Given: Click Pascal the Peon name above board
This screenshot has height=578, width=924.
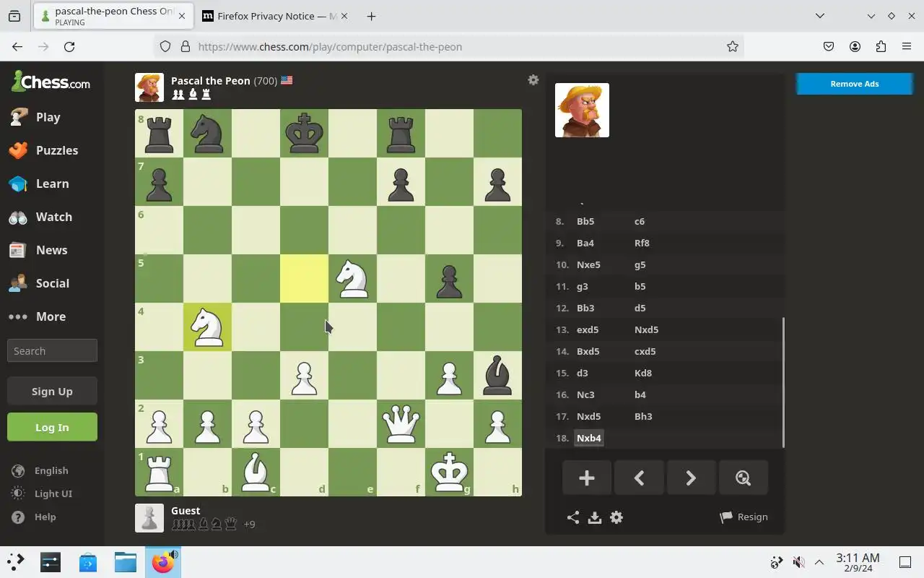Looking at the screenshot, I should 211,80.
